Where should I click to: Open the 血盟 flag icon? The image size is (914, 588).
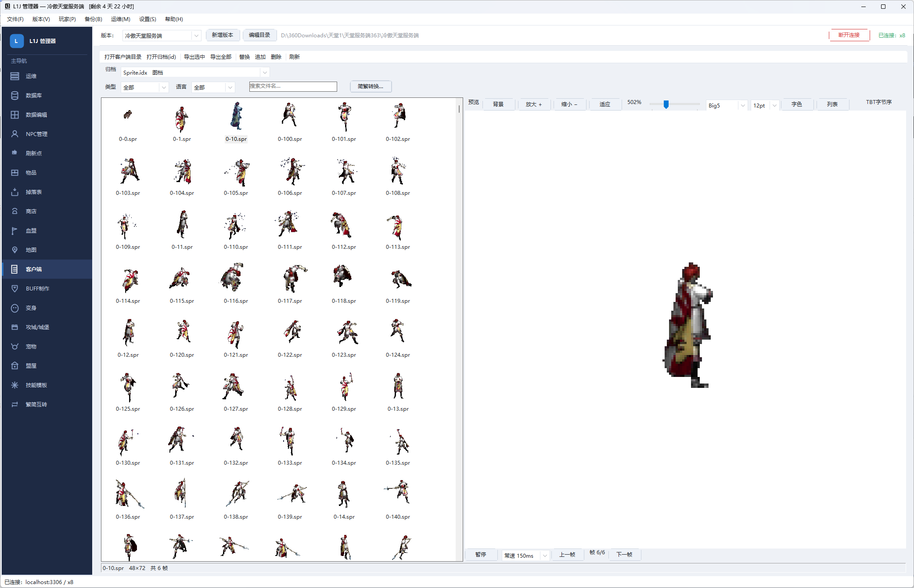click(14, 230)
